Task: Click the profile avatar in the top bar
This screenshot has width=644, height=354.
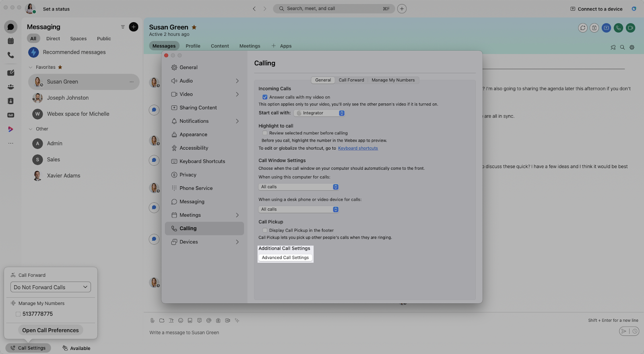Action: [30, 8]
